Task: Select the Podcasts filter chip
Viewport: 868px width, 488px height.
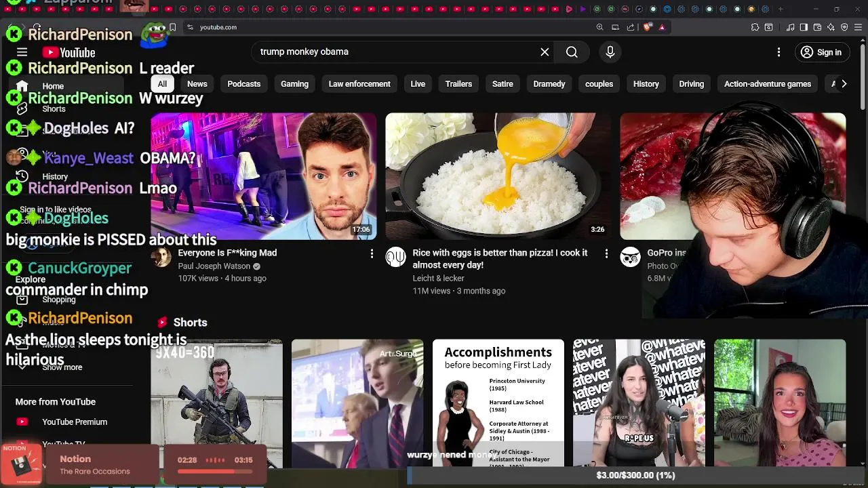Action: click(x=244, y=84)
